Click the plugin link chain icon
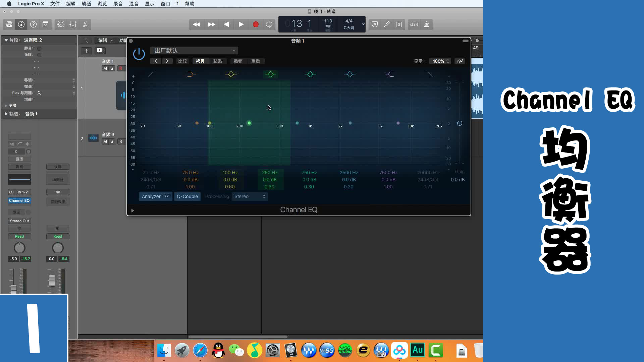The height and width of the screenshot is (362, 644). [460, 61]
